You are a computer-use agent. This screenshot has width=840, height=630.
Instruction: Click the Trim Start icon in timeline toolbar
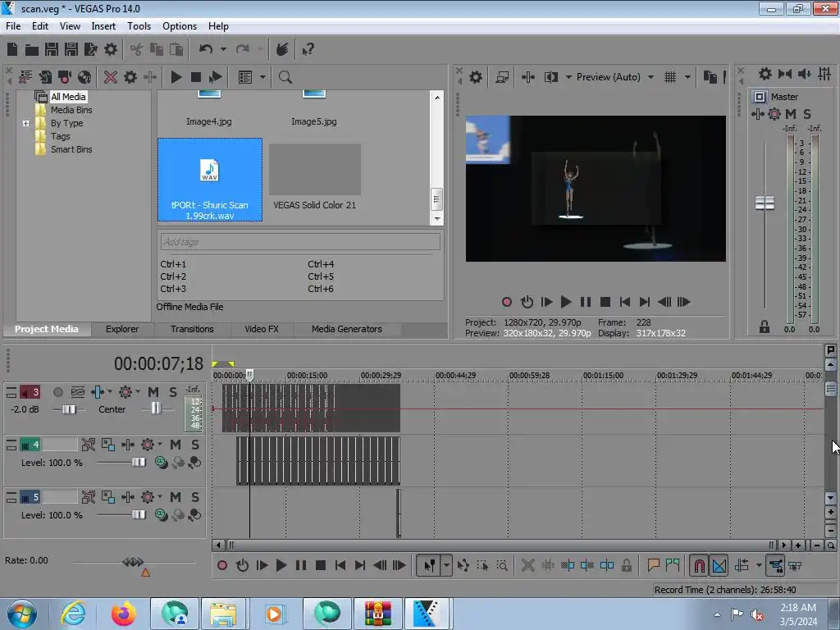[x=568, y=565]
